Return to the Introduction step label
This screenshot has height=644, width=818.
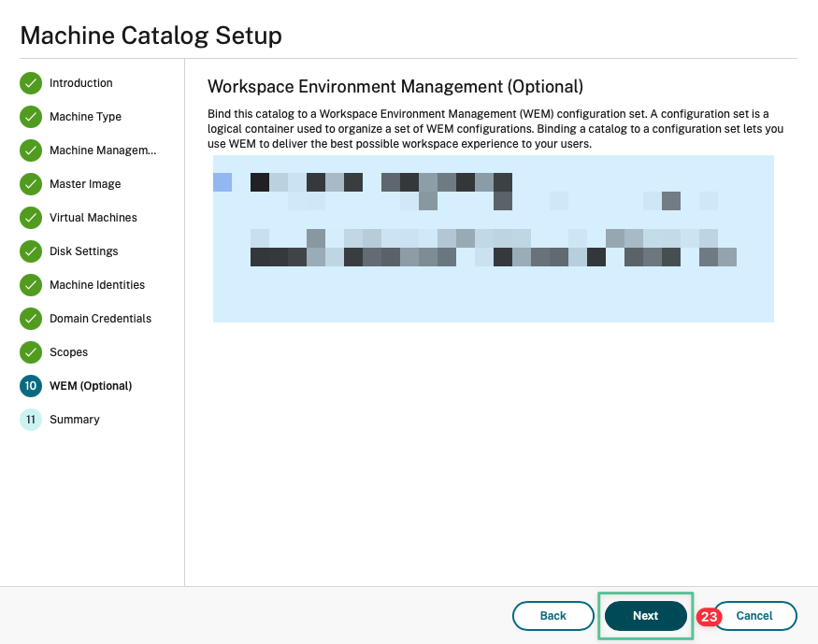click(x=81, y=83)
